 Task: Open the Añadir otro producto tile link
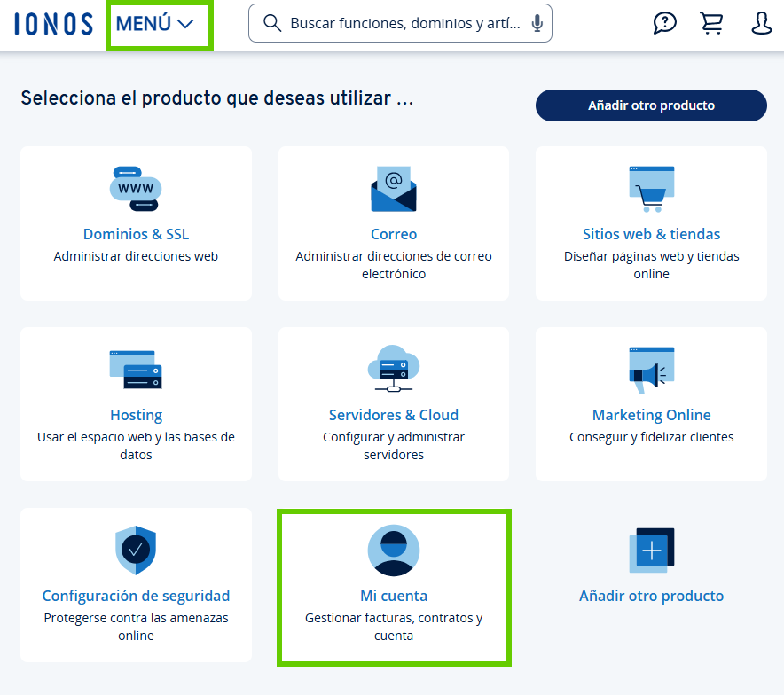pos(651,596)
